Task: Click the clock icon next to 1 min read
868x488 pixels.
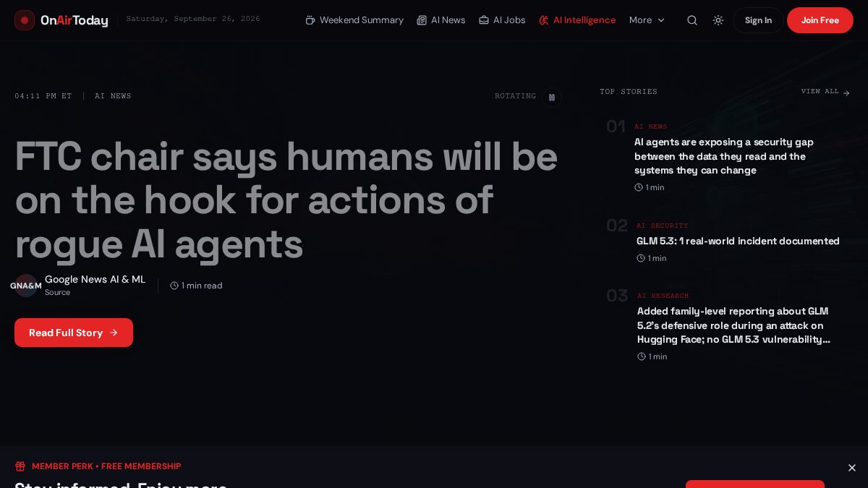Action: pos(174,286)
